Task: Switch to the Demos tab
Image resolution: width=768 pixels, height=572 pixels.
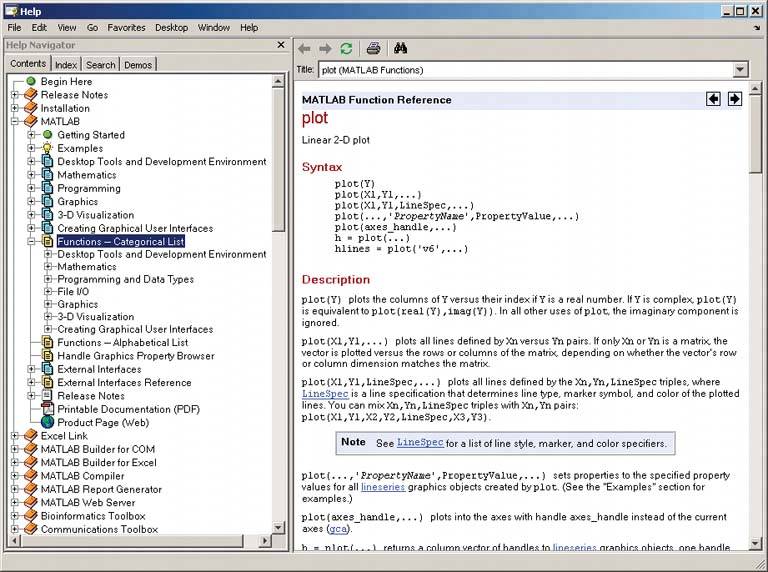Action: tap(138, 65)
